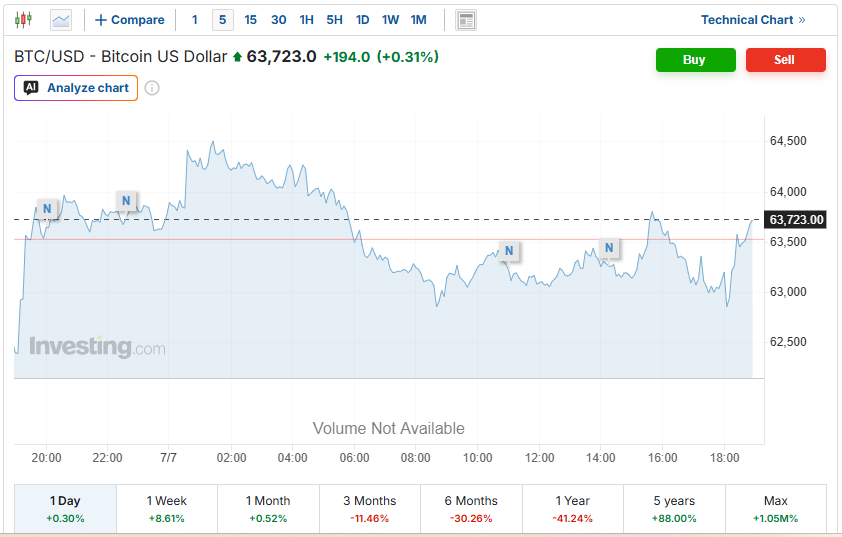
Task: Switch to candlestick chart type icon
Action: point(23,20)
